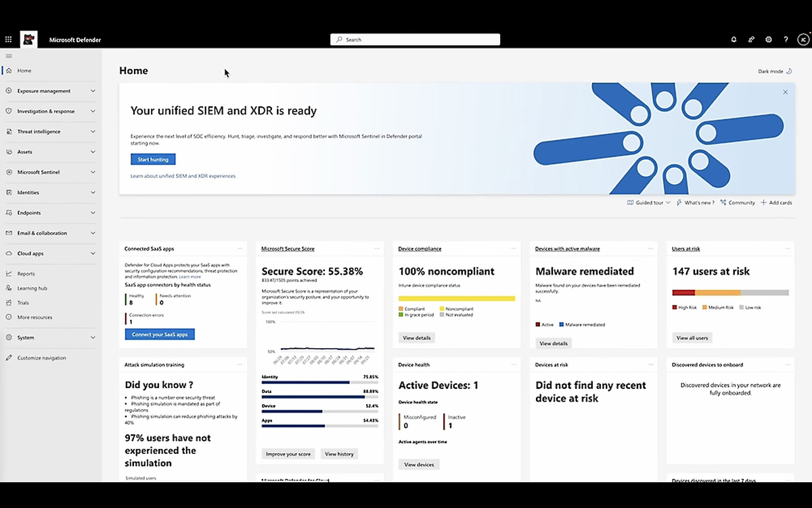Click the community/feedback icon next to bell
This screenshot has height=508, width=812.
point(751,40)
